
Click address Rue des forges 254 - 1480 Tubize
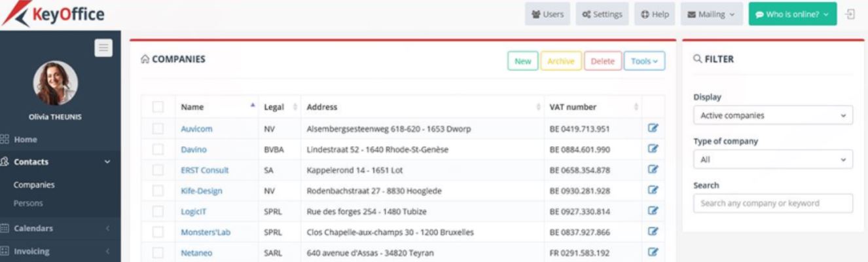click(367, 212)
